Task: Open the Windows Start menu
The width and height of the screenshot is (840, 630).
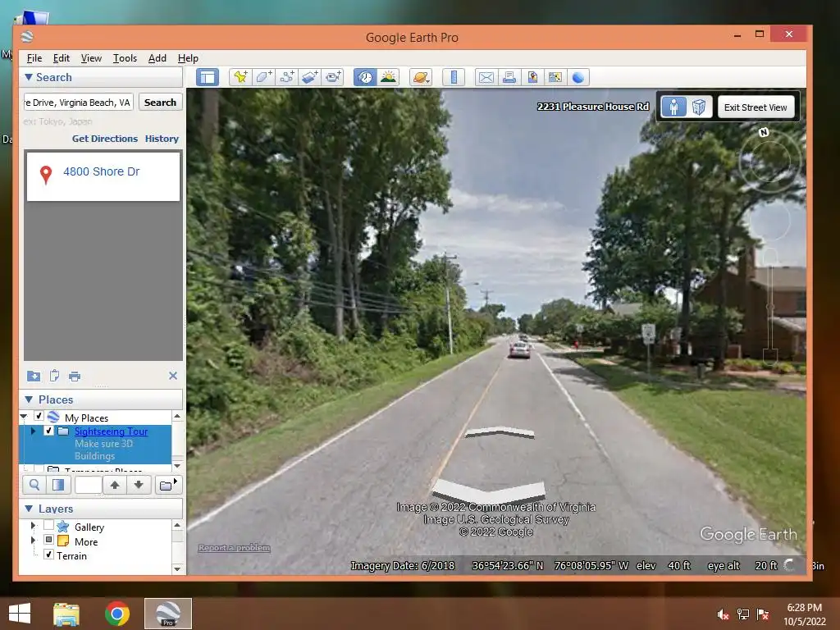Action: pos(20,614)
